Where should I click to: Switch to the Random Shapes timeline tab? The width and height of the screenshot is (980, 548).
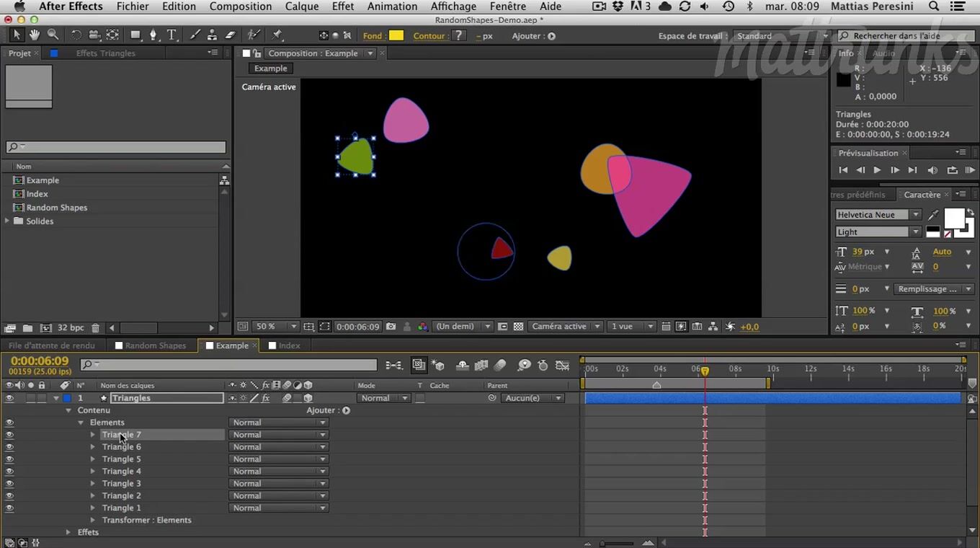[x=155, y=345]
